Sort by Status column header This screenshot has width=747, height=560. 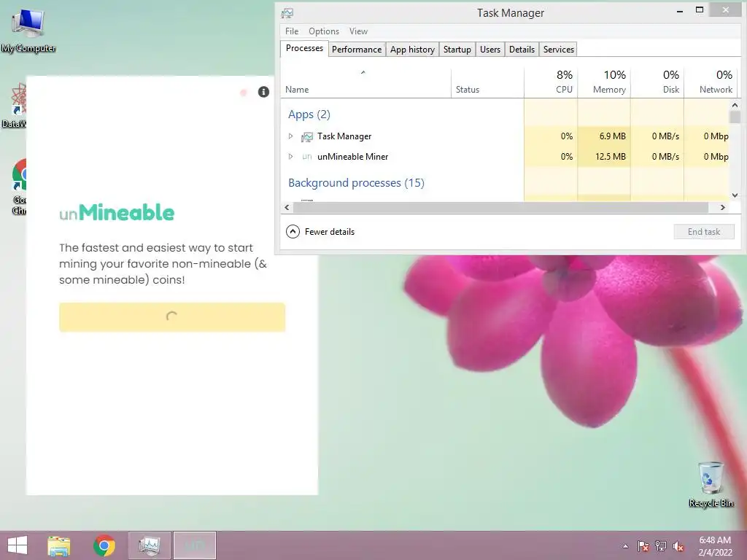click(x=487, y=83)
